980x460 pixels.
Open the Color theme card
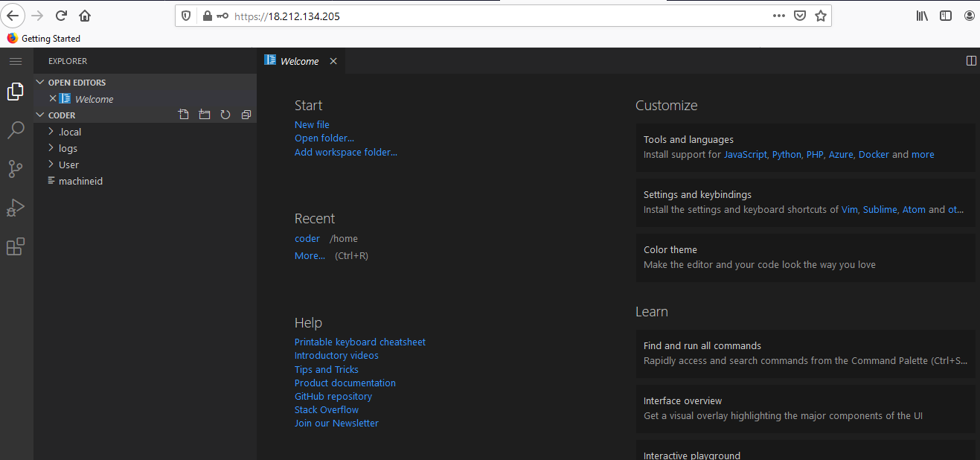pyautogui.click(x=805, y=258)
